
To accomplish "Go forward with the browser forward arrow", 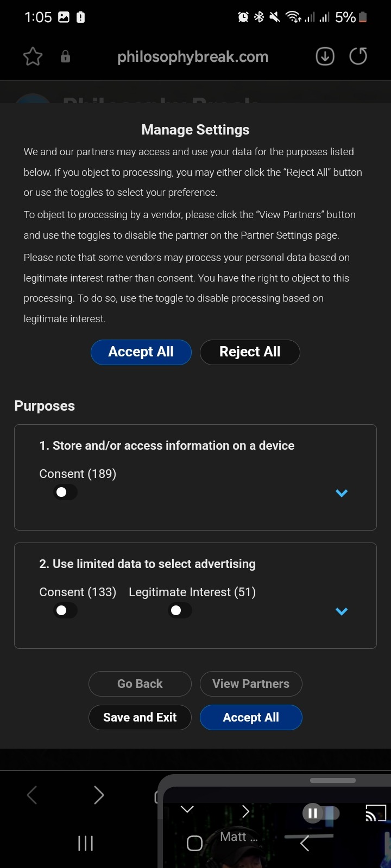I will click(x=98, y=795).
